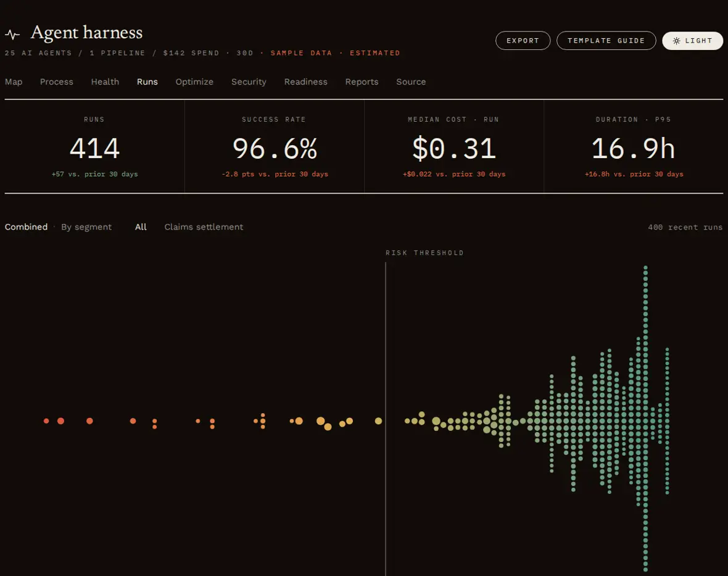
Task: Click the Export button
Action: 523,40
